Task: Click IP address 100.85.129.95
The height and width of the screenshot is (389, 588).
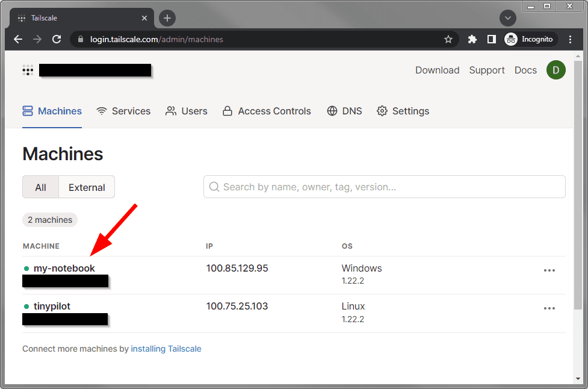Action: pos(237,268)
